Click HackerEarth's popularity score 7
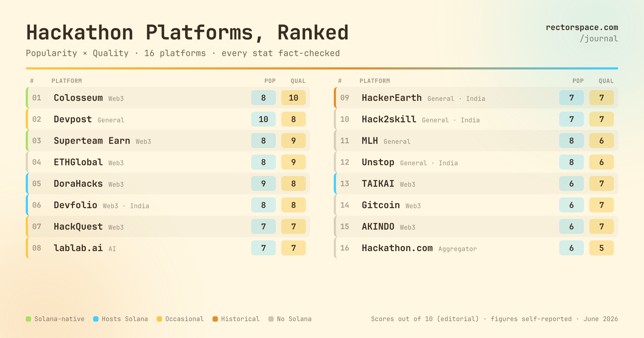This screenshot has width=644, height=338. click(572, 98)
